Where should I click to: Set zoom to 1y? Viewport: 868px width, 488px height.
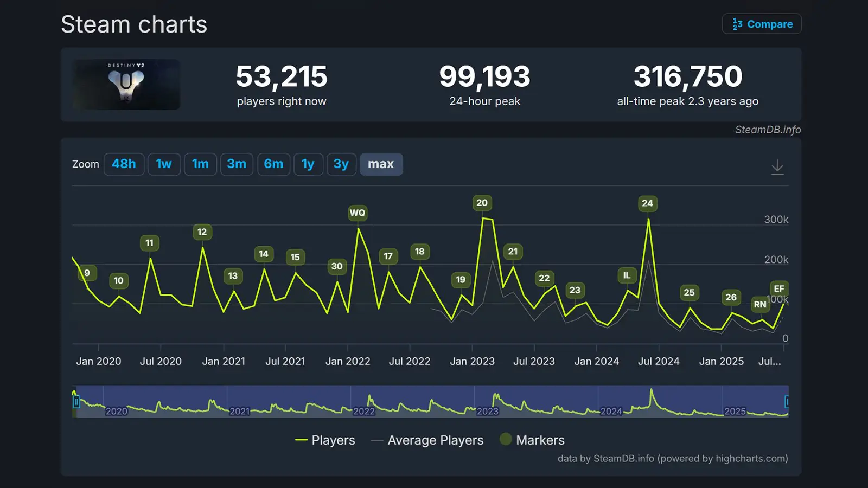pos(308,164)
